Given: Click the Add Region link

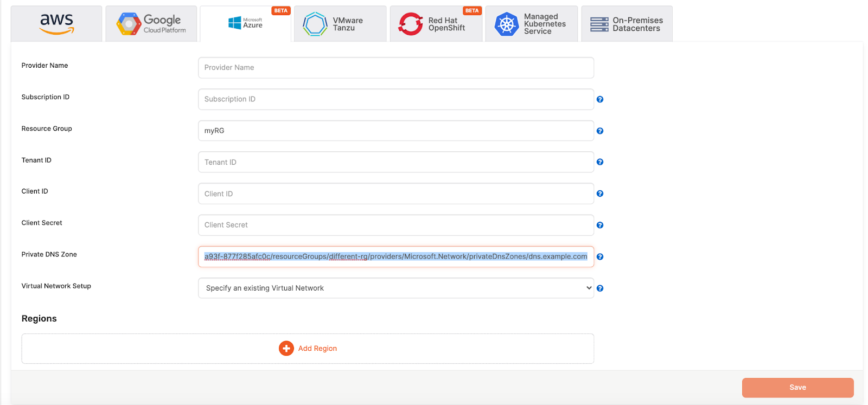Looking at the screenshot, I should [x=317, y=349].
